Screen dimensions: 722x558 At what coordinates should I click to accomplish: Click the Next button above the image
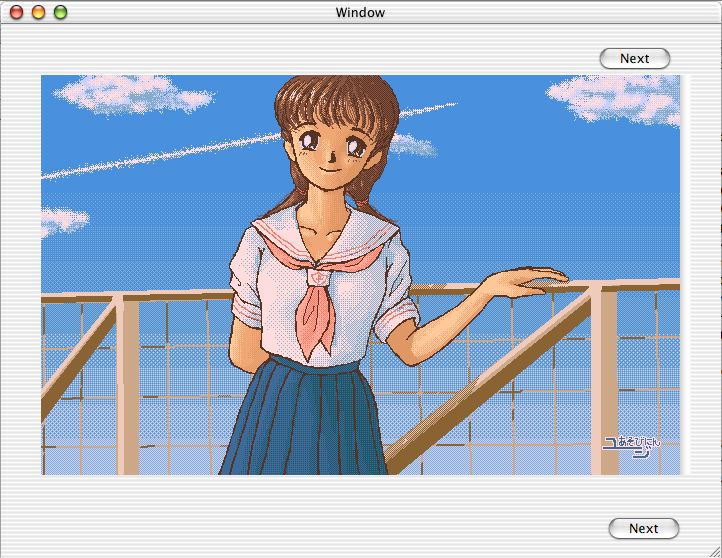pyautogui.click(x=635, y=58)
